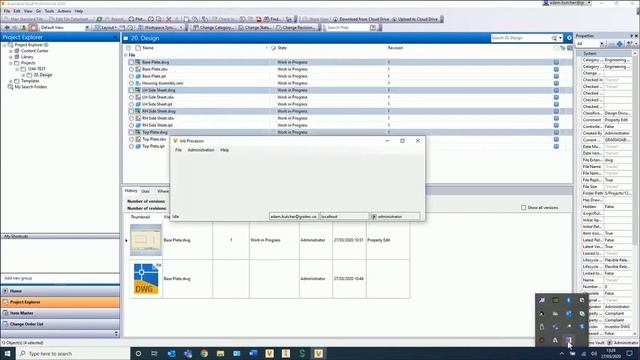Open the Windows Start menu
The height and width of the screenshot is (360, 640).
7,353
